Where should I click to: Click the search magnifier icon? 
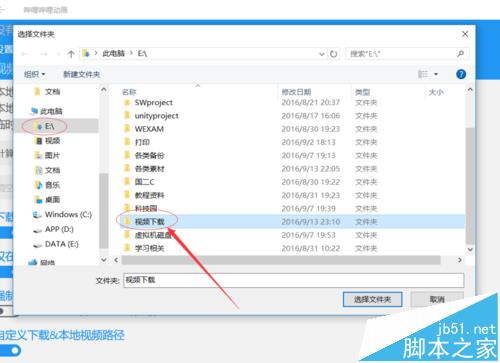coord(460,54)
